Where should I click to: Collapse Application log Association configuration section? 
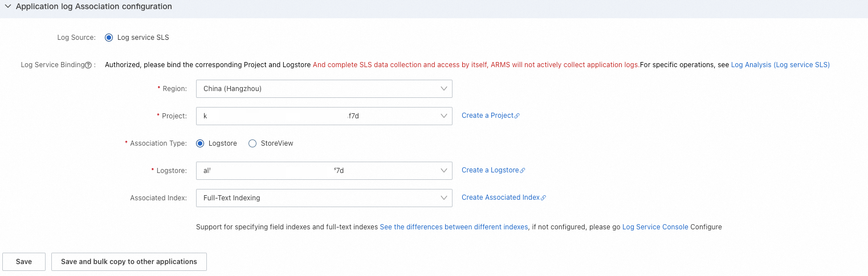click(x=8, y=7)
